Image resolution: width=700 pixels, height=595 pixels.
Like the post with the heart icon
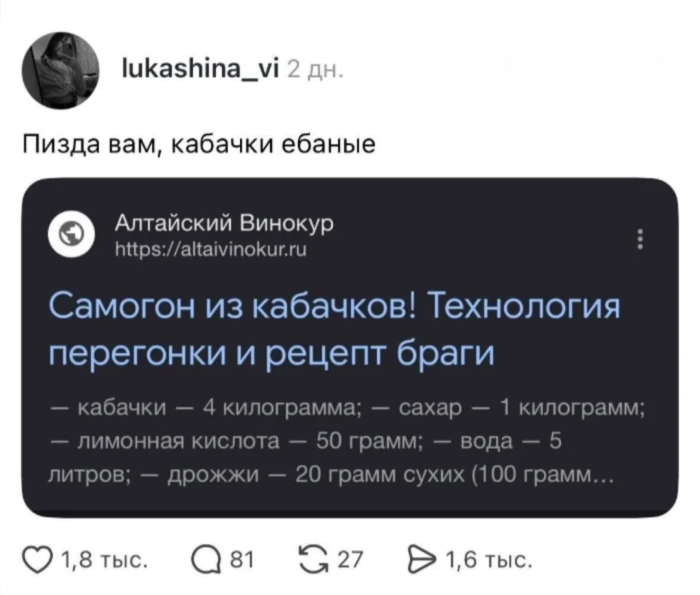[x=40, y=560]
